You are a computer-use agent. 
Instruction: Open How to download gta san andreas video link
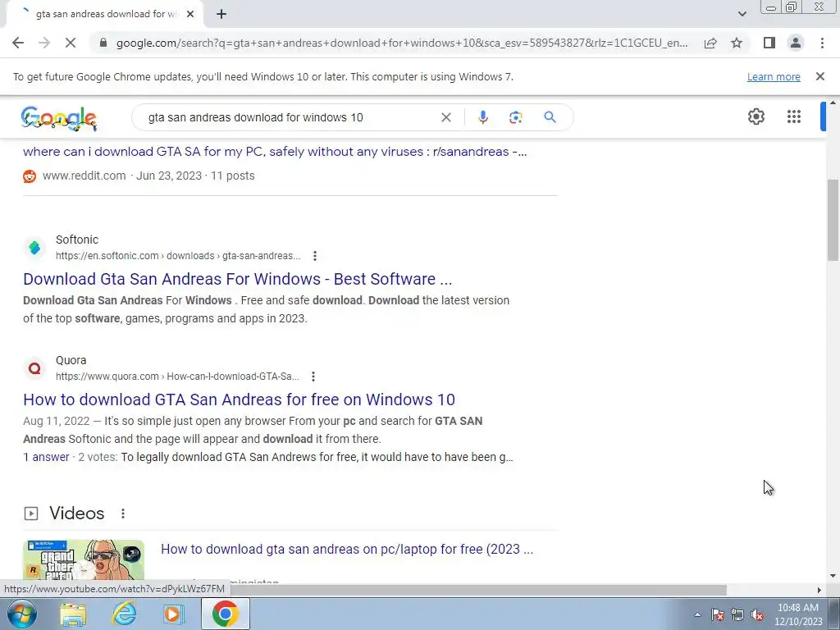point(347,549)
